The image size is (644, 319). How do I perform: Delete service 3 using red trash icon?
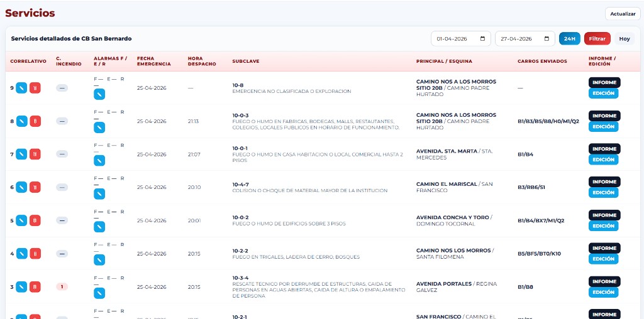point(35,286)
